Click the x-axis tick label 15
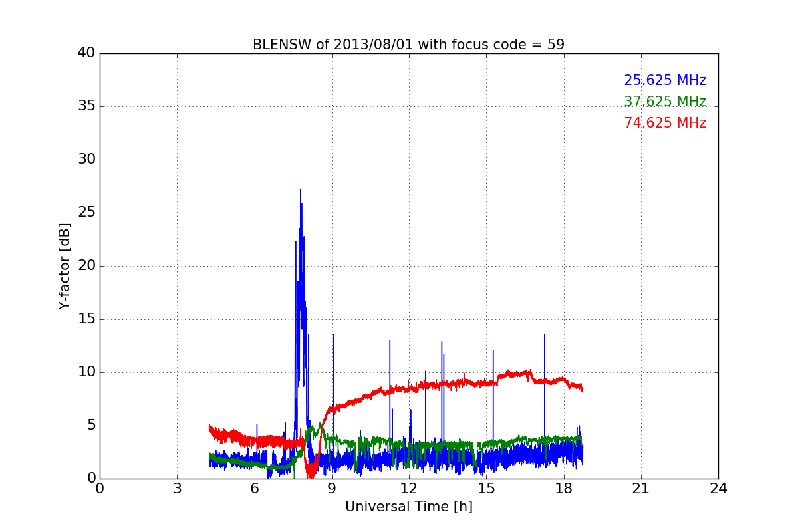This screenshot has width=798, height=532. pos(486,489)
